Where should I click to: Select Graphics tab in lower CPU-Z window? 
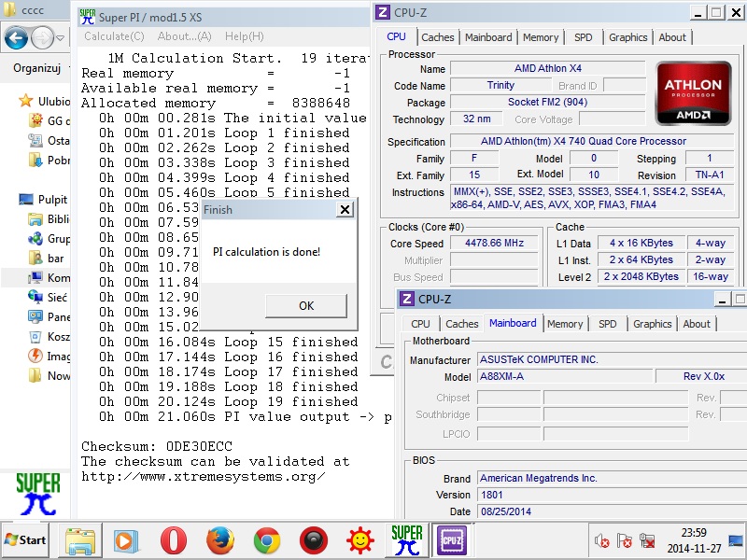tap(652, 324)
